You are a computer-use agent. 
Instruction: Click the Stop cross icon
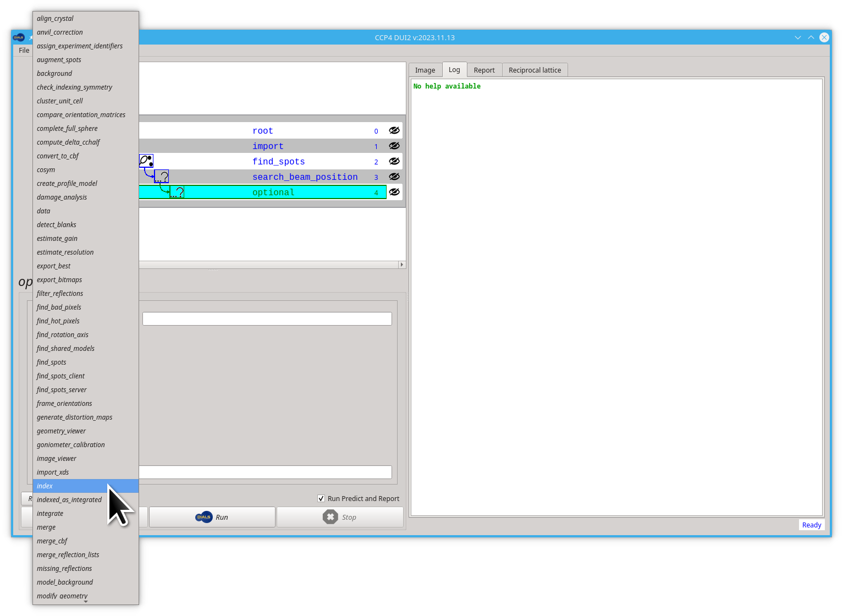tap(330, 517)
